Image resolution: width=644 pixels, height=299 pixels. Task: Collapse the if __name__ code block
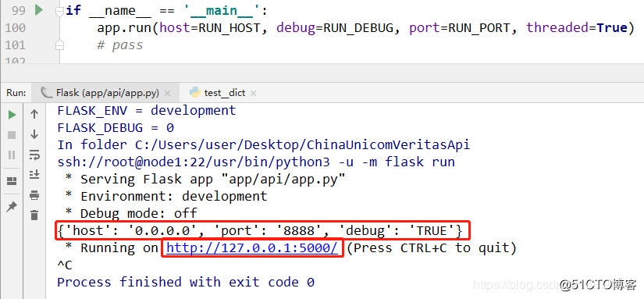(x=59, y=11)
